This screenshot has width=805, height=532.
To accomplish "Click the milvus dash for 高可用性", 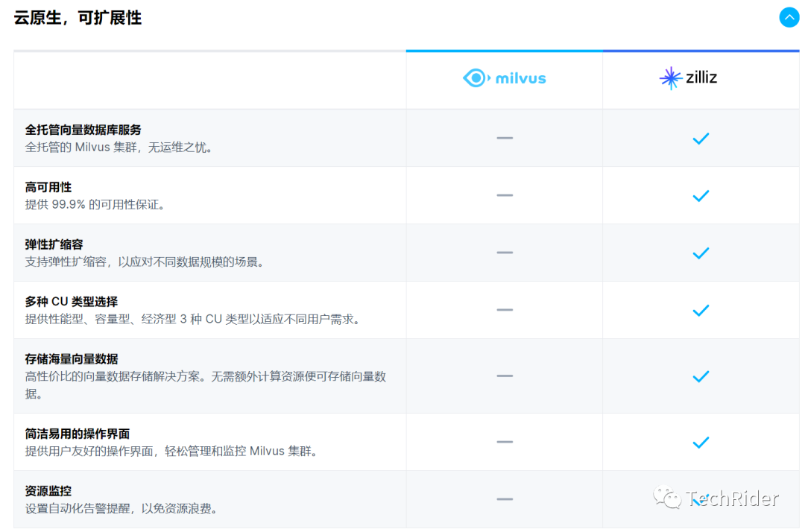I will point(505,195).
